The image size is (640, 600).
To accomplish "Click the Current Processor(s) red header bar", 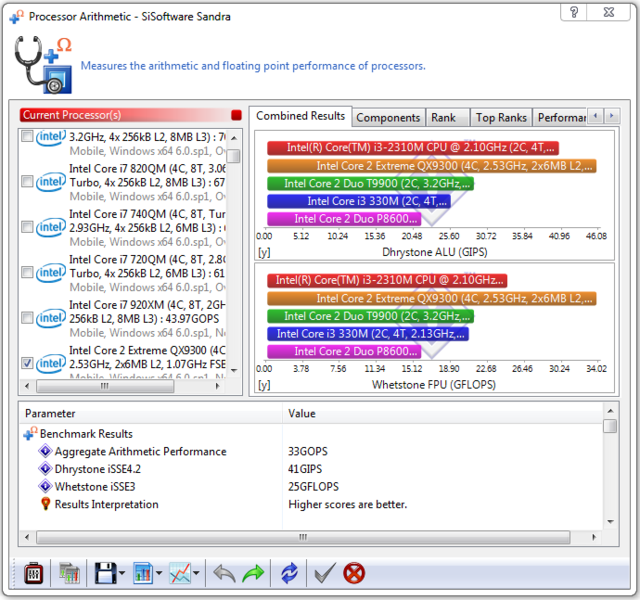I will [125, 115].
